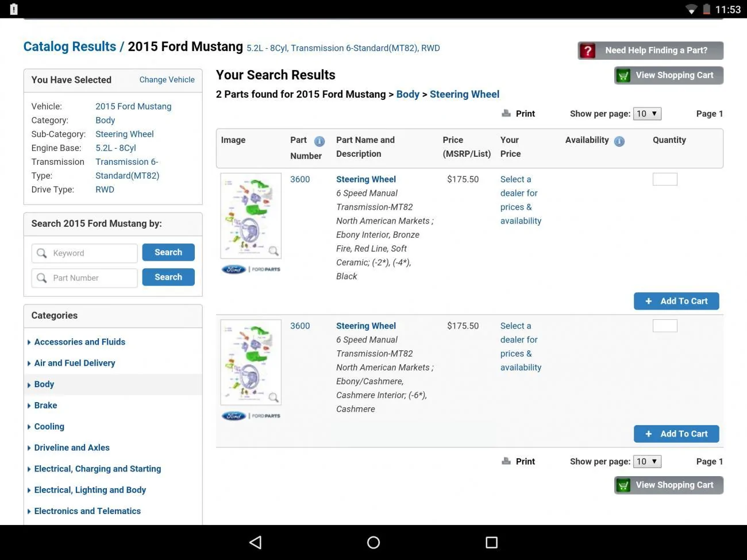The image size is (747, 560).
Task: Click top View Shopping Cart button
Action: tap(669, 75)
